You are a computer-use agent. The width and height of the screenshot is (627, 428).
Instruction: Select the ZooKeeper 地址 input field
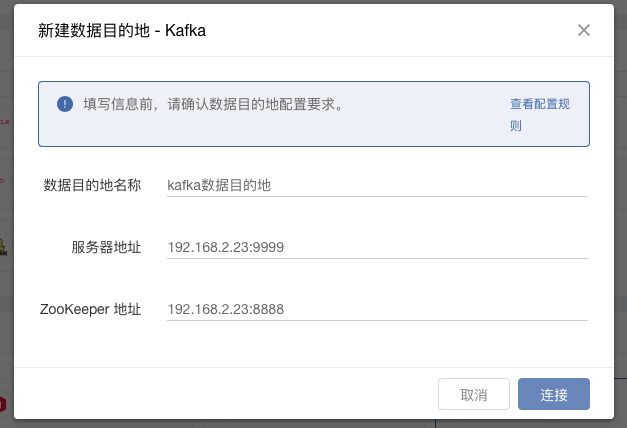coord(377,309)
